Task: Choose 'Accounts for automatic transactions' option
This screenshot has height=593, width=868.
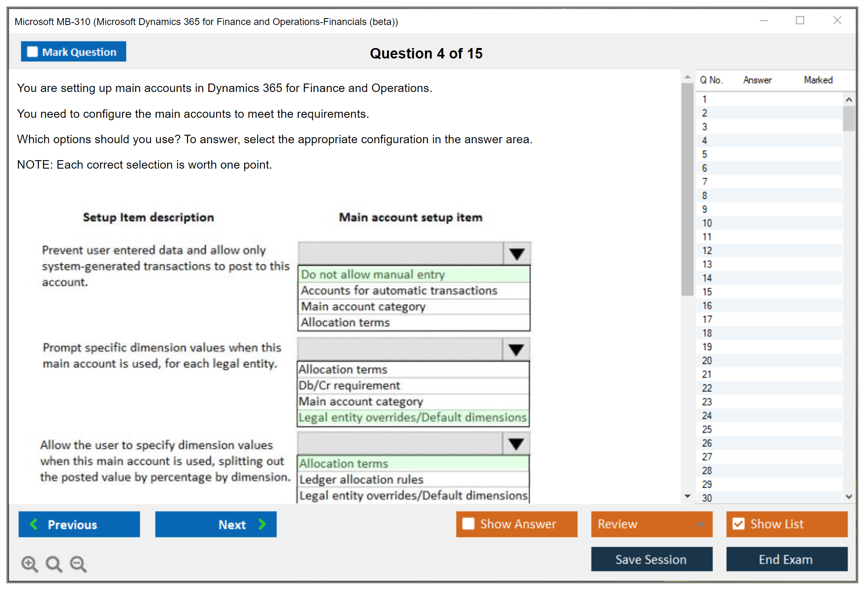Action: point(414,290)
